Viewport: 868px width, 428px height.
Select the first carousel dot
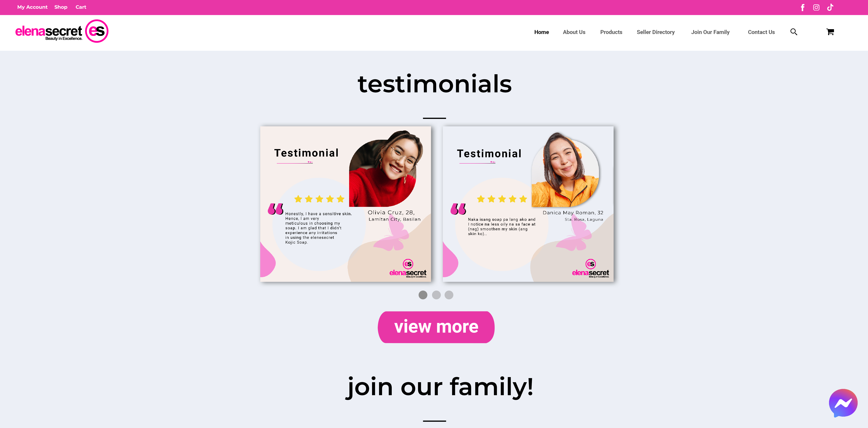point(423,295)
